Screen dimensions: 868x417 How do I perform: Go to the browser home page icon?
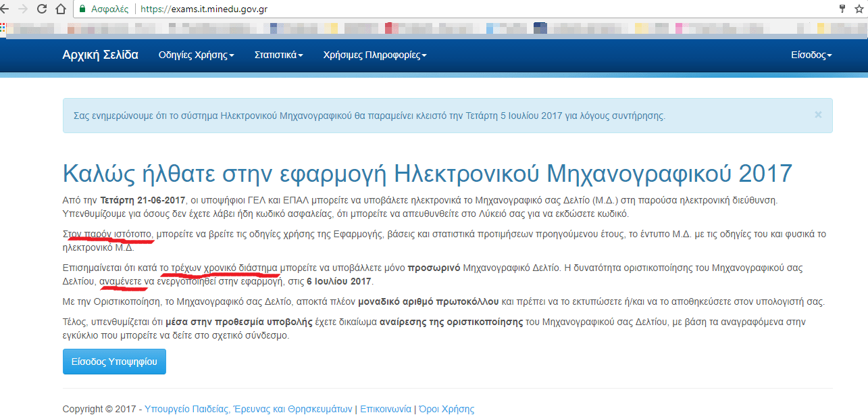(x=61, y=9)
